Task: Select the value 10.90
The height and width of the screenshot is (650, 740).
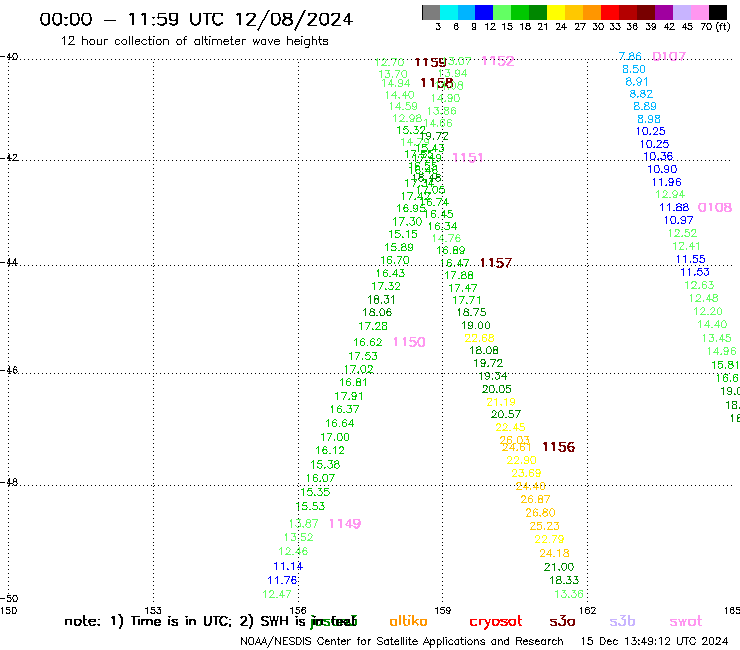Action: click(x=662, y=169)
